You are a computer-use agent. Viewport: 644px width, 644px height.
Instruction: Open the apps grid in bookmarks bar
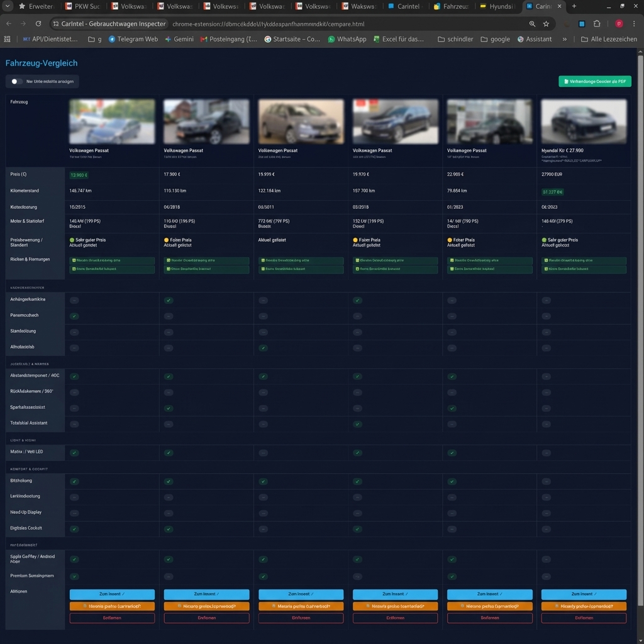pos(8,39)
